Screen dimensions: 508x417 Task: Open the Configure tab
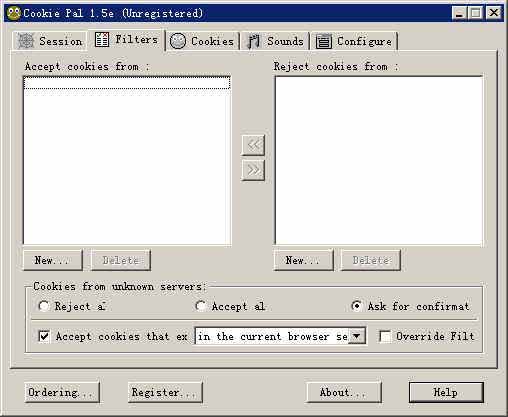(354, 41)
